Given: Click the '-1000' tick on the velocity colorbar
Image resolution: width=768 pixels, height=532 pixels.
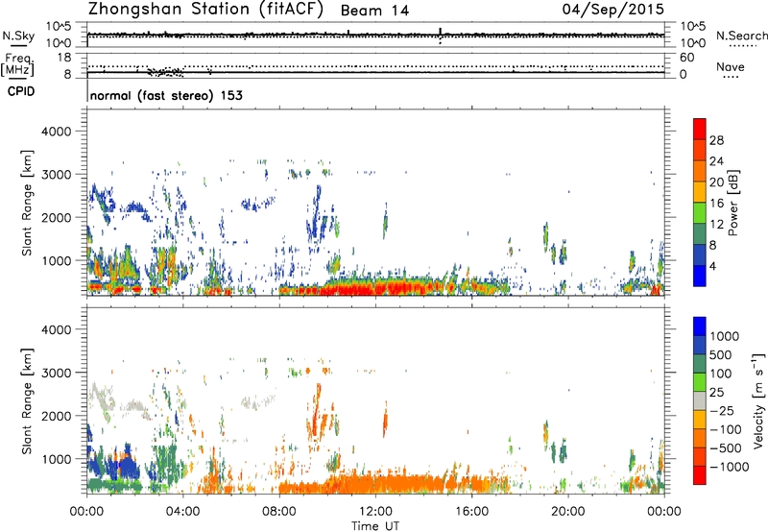Looking at the screenshot, I should (729, 467).
